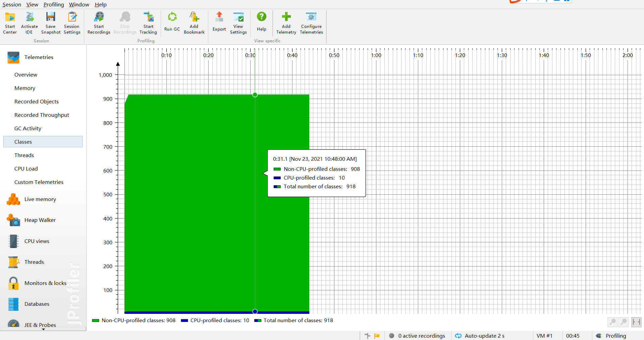This screenshot has width=644, height=340.
Task: Open the Session menu
Action: (x=12, y=4)
